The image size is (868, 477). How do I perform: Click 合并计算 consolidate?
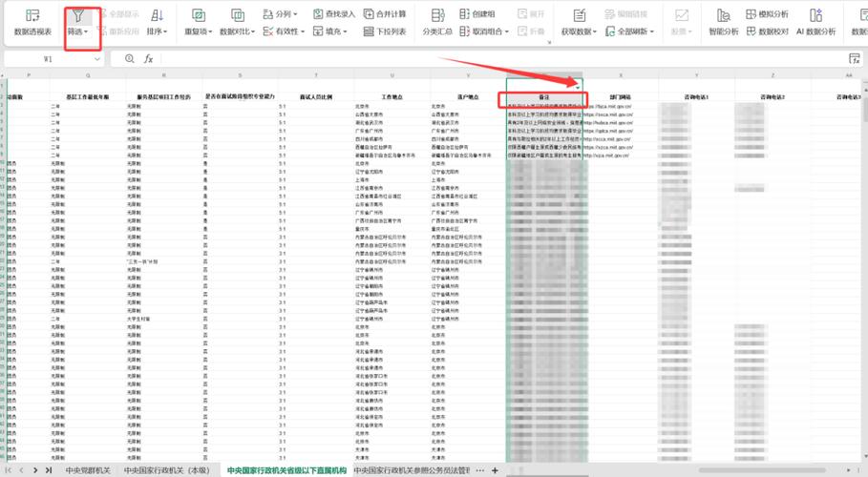point(385,14)
